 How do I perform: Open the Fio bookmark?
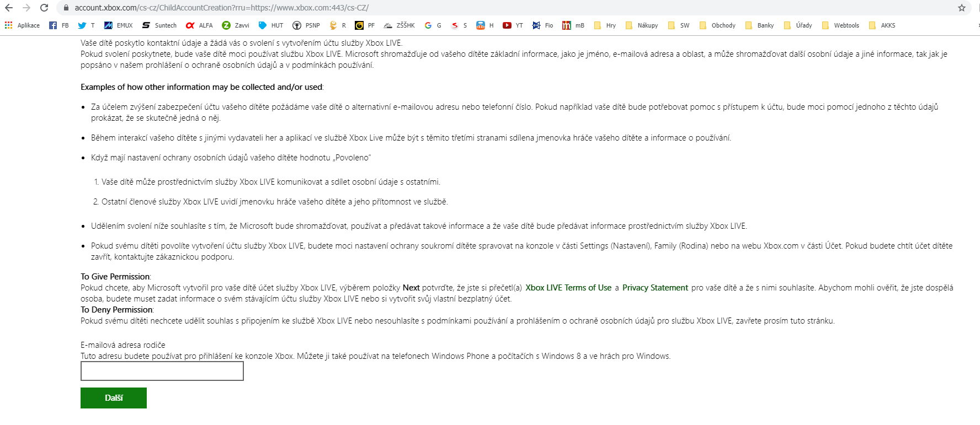542,25
